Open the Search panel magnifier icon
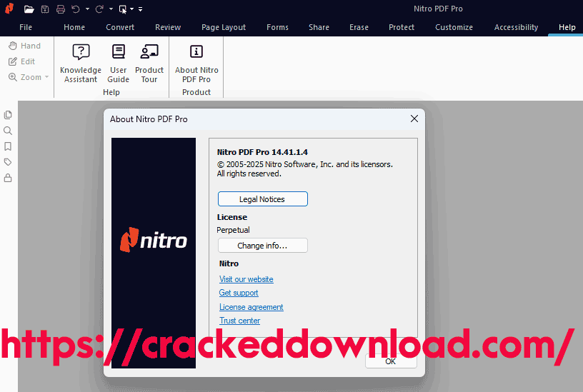This screenshot has height=392, width=583. 8,131
